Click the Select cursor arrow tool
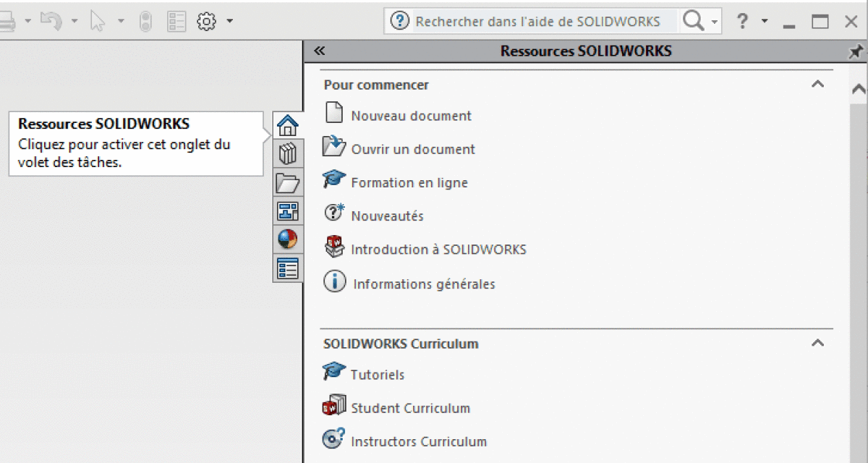This screenshot has width=868, height=463. tap(98, 22)
